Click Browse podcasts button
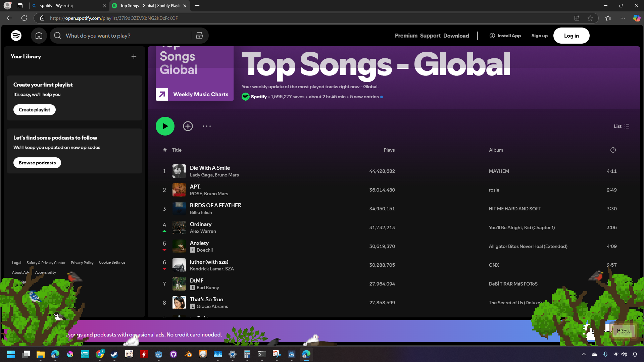 pos(37,163)
